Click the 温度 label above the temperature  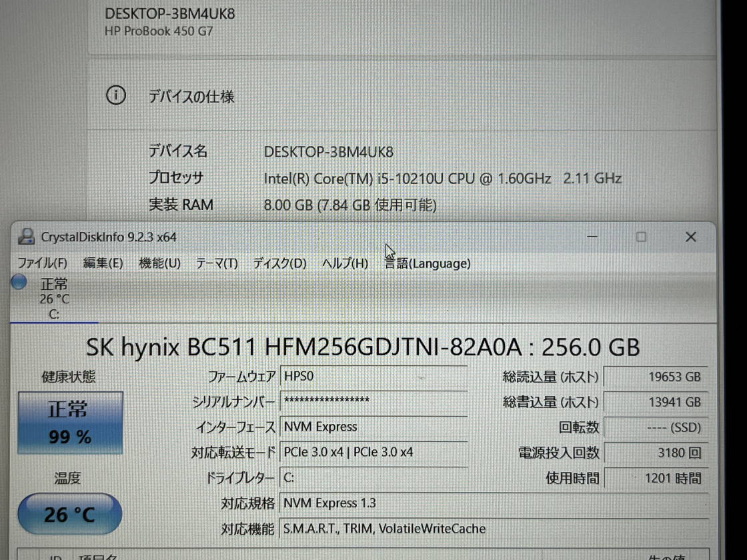pyautogui.click(x=67, y=478)
